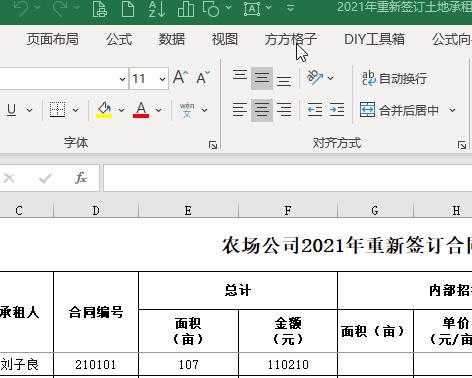Create a new blank workbook icon
The width and height of the screenshot is (472, 378).
(x=128, y=9)
